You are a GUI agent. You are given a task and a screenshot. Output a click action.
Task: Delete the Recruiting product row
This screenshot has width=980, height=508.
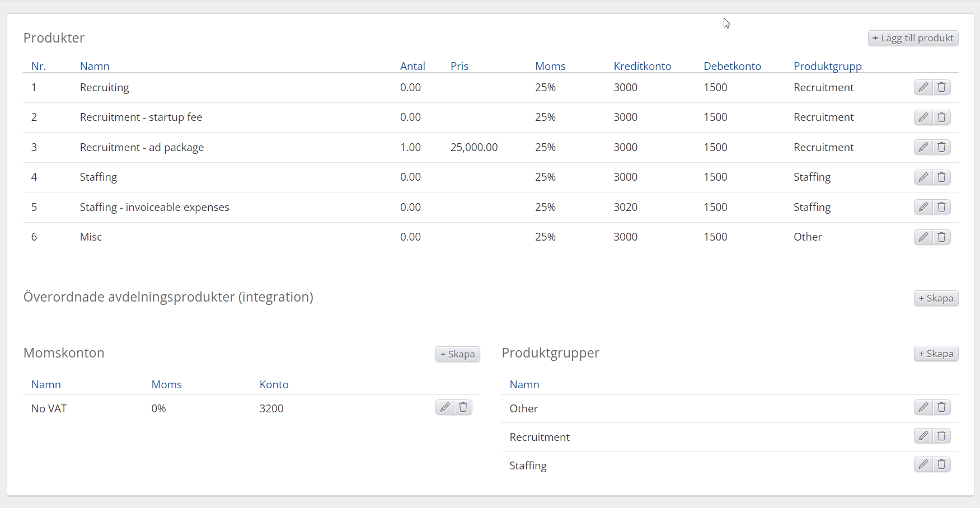[941, 87]
